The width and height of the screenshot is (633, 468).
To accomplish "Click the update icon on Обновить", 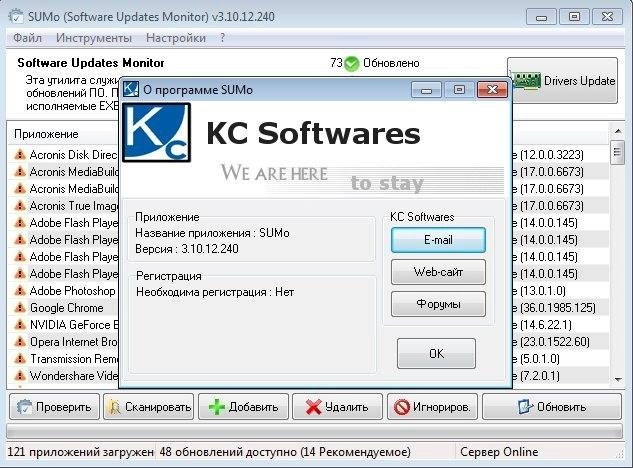I will coord(525,407).
